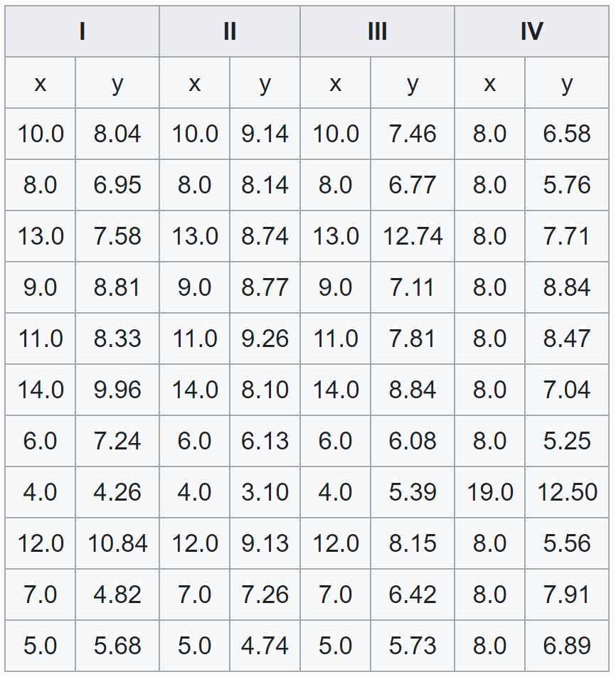Select the cell showing 5.39
The image size is (616, 677).
[413, 492]
